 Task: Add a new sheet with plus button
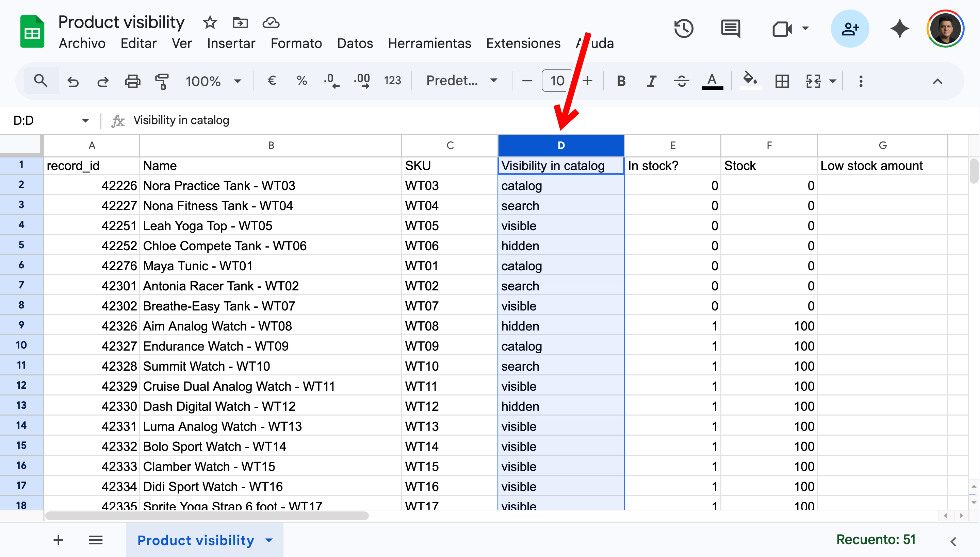pyautogui.click(x=58, y=540)
